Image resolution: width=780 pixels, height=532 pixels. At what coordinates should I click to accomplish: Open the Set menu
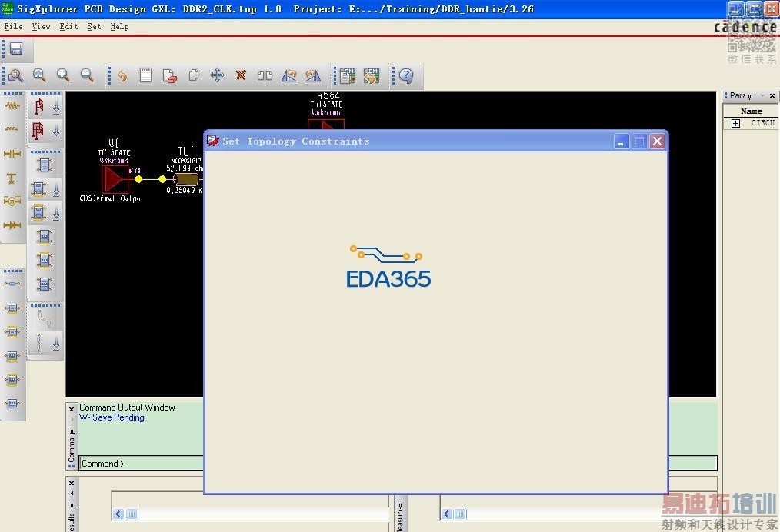(x=94, y=26)
